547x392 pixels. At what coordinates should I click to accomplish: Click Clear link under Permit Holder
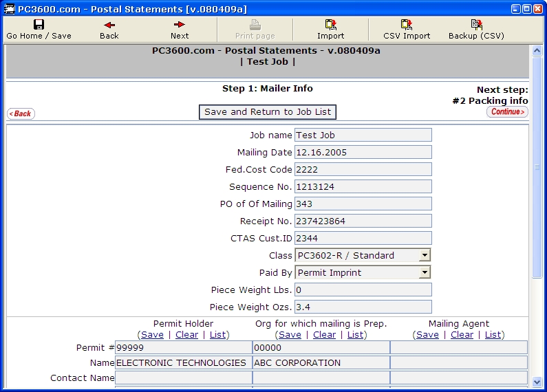click(x=186, y=335)
